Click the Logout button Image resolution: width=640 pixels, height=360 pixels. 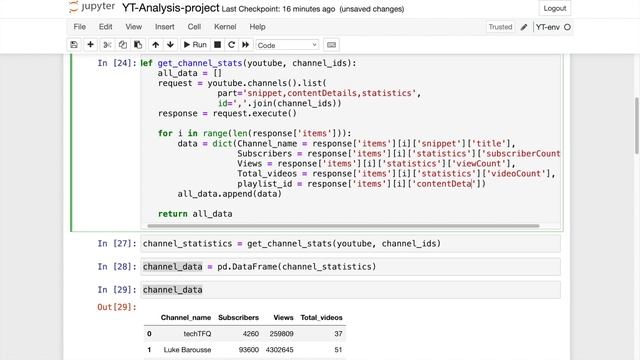[x=555, y=8]
